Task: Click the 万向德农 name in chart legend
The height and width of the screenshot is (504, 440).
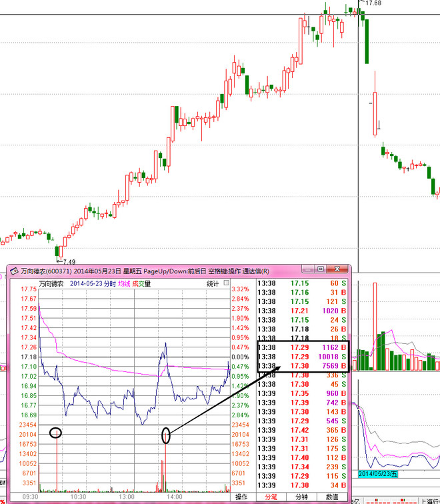Action: click(x=51, y=284)
